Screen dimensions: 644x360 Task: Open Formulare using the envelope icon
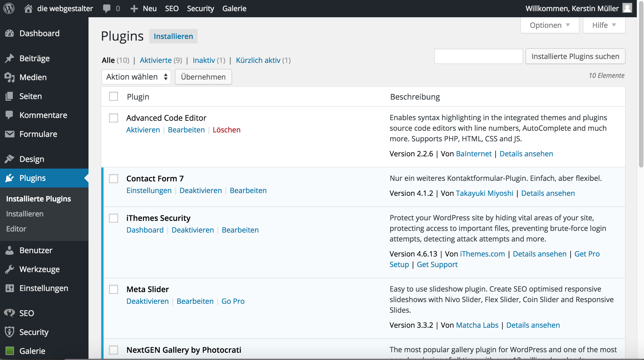click(9, 134)
